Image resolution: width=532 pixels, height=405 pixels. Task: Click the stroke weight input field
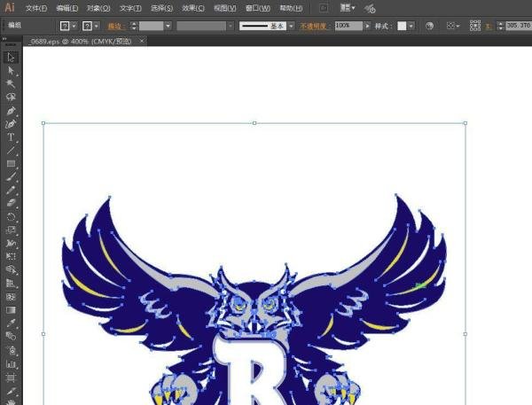point(151,26)
